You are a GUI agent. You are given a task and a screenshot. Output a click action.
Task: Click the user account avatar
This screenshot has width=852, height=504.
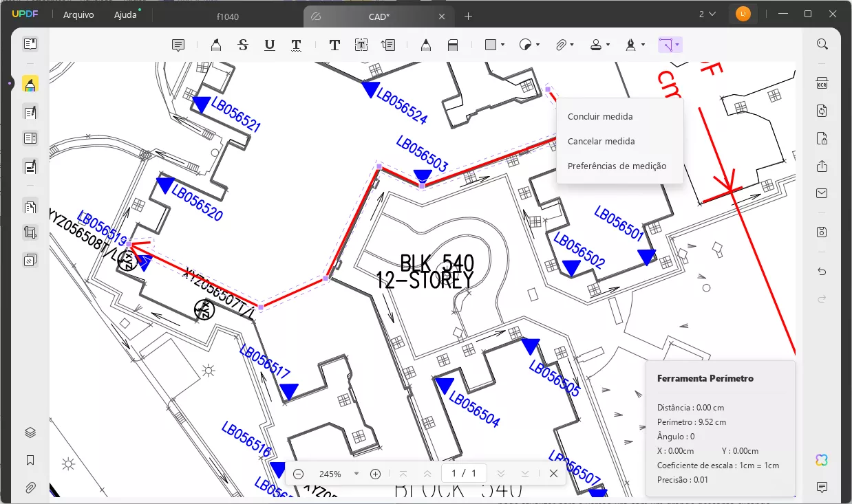[743, 14]
